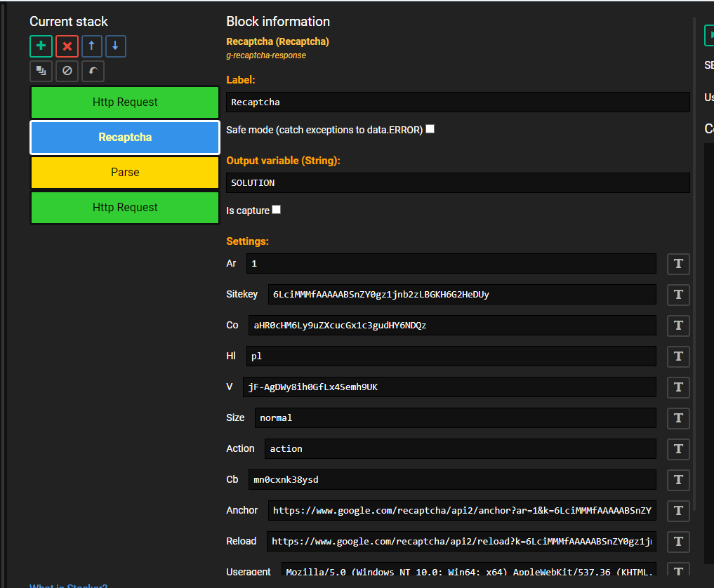Click the Block information heading
Viewport: 714px width, 588px height.
pos(278,21)
